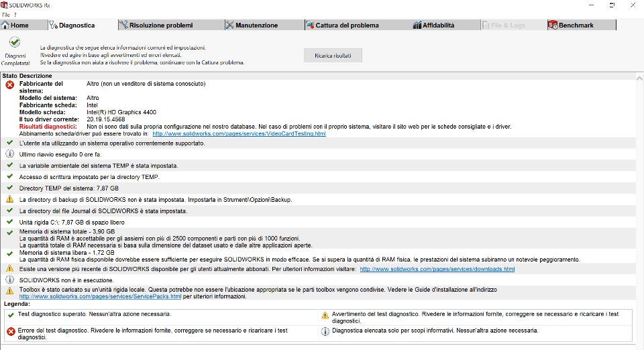Select the Memoria di sistema libera - 1,72 GB line
Viewport: 644px width, 350px height.
click(67, 253)
